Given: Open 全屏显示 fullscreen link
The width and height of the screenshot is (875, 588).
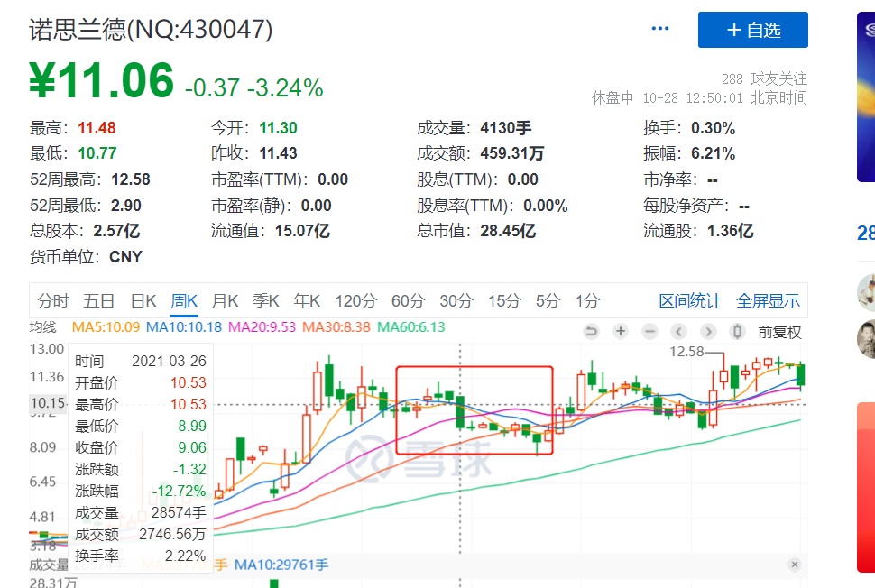Looking at the screenshot, I should coord(768,301).
